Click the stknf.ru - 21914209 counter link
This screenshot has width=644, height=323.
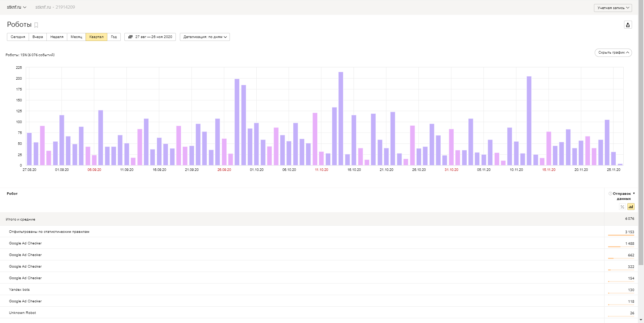point(55,7)
